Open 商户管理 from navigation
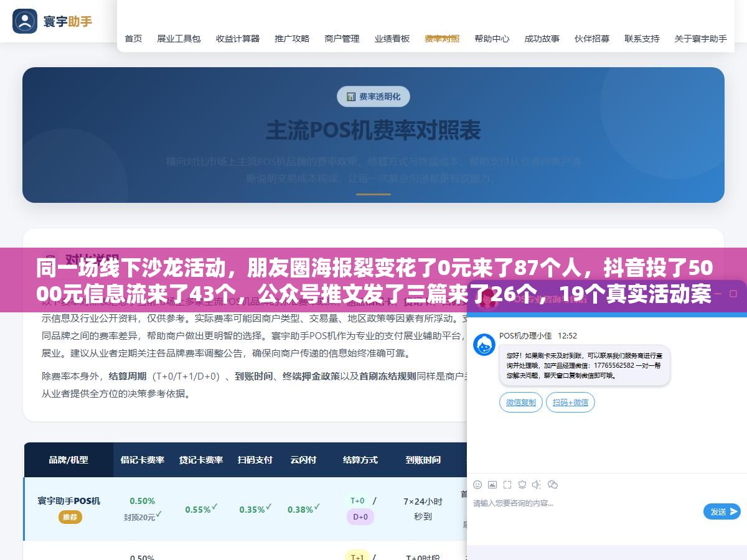This screenshot has height=560, width=747. [x=342, y=39]
